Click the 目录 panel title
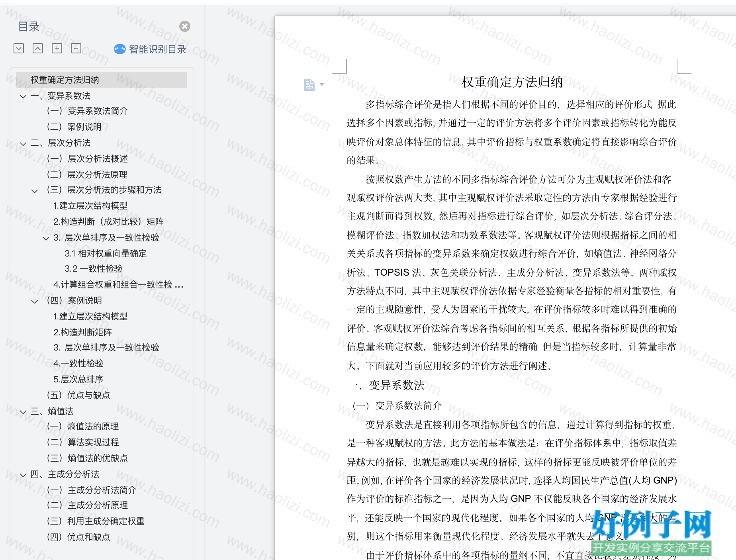Screen dimensions: 736x560 [x=29, y=26]
